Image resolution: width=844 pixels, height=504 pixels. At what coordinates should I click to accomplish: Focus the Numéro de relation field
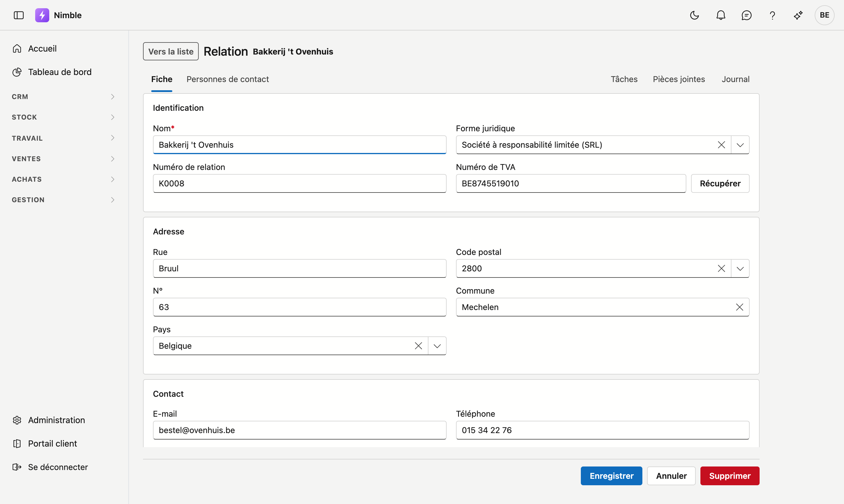pyautogui.click(x=300, y=183)
